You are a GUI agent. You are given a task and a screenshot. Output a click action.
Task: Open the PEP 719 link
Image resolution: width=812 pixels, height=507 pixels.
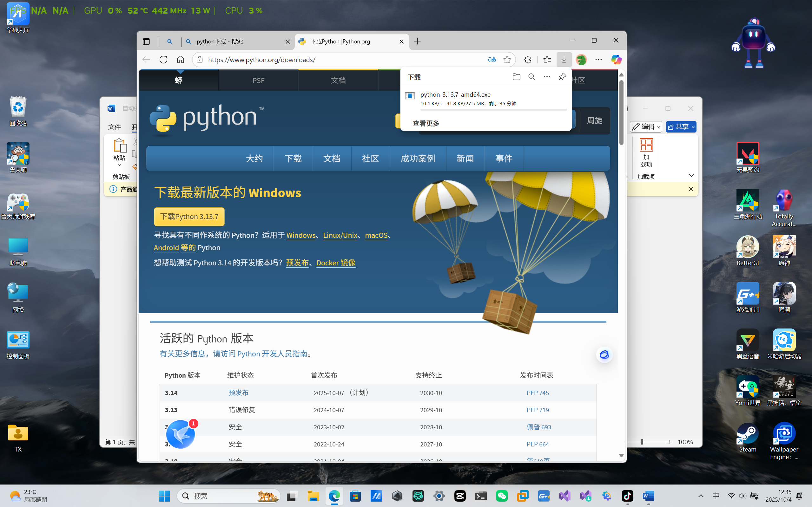point(538,410)
